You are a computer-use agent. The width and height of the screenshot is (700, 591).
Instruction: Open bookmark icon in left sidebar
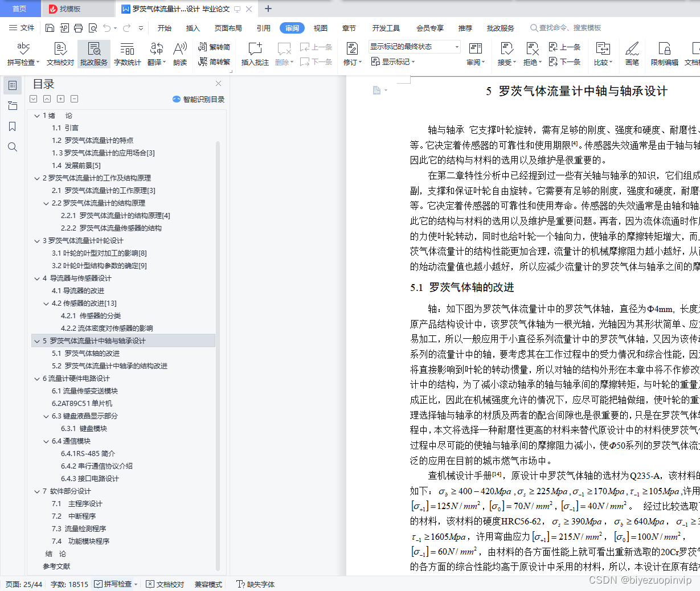(x=13, y=126)
